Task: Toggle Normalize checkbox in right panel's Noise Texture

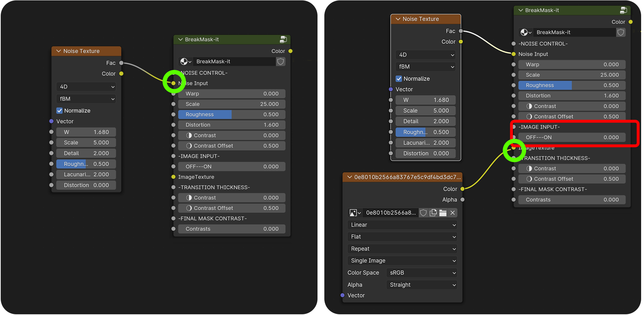Action: click(x=399, y=79)
